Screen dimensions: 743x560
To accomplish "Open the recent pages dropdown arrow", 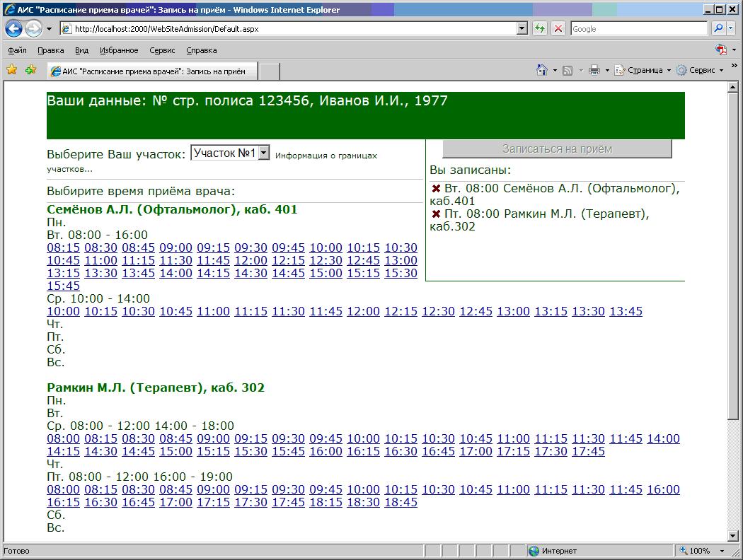I will click(49, 29).
